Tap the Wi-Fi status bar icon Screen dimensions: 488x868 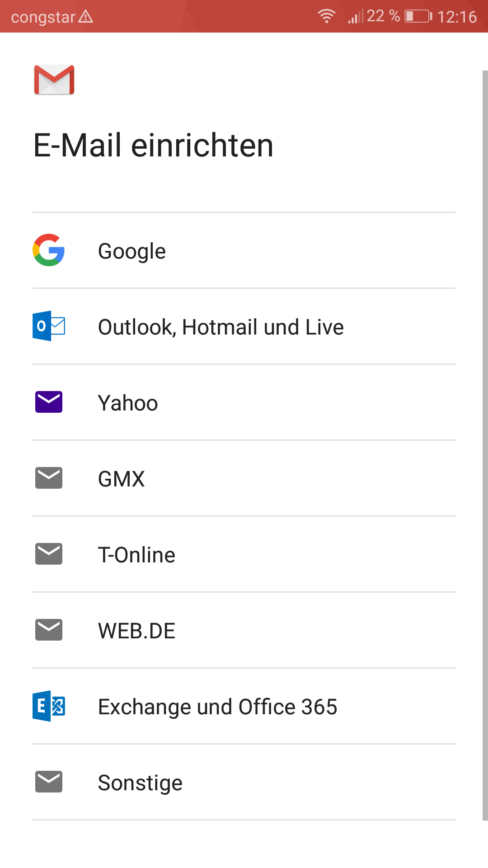tap(326, 16)
